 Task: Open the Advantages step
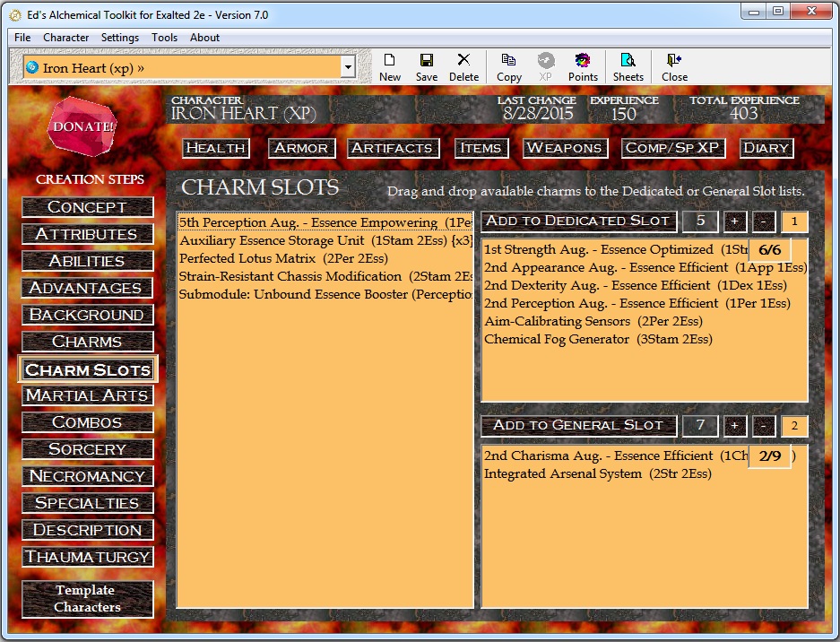pyautogui.click(x=87, y=288)
